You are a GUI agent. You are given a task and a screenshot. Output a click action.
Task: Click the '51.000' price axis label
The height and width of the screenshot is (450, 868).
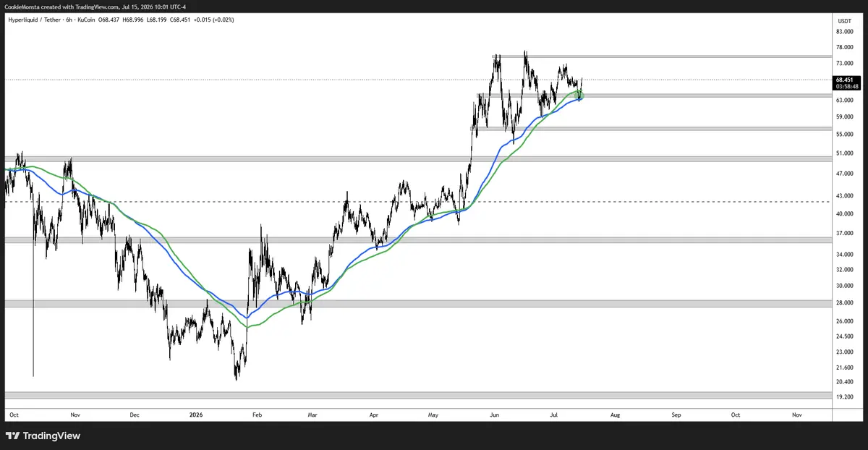coord(845,153)
